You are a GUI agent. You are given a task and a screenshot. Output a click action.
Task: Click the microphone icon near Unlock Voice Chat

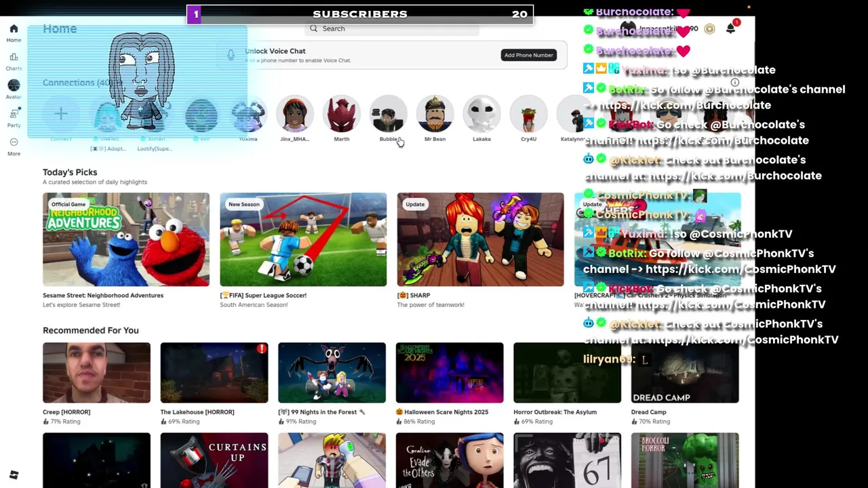231,55
